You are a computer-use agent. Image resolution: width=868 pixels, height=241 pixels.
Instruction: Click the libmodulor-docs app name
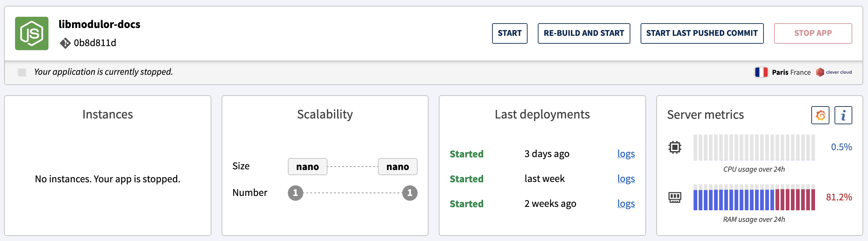click(99, 24)
